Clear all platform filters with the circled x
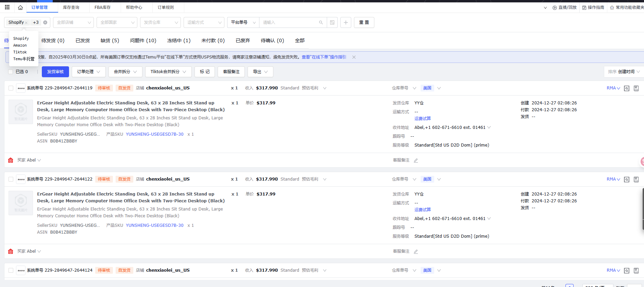This screenshot has width=644, height=287. pyautogui.click(x=45, y=22)
